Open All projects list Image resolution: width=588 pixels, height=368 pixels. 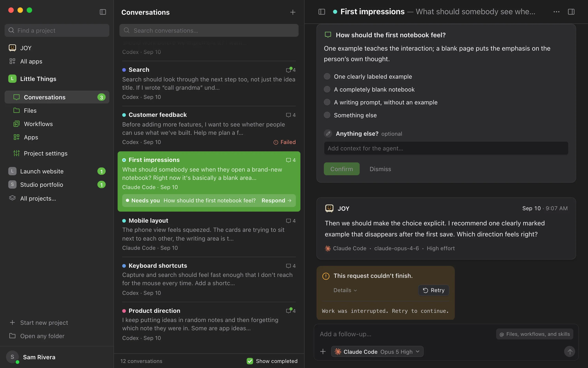coord(57,198)
